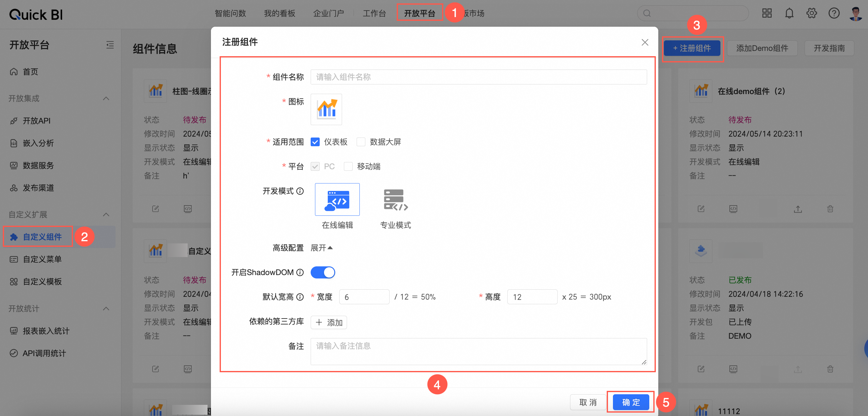Change the component icon image

(x=326, y=109)
